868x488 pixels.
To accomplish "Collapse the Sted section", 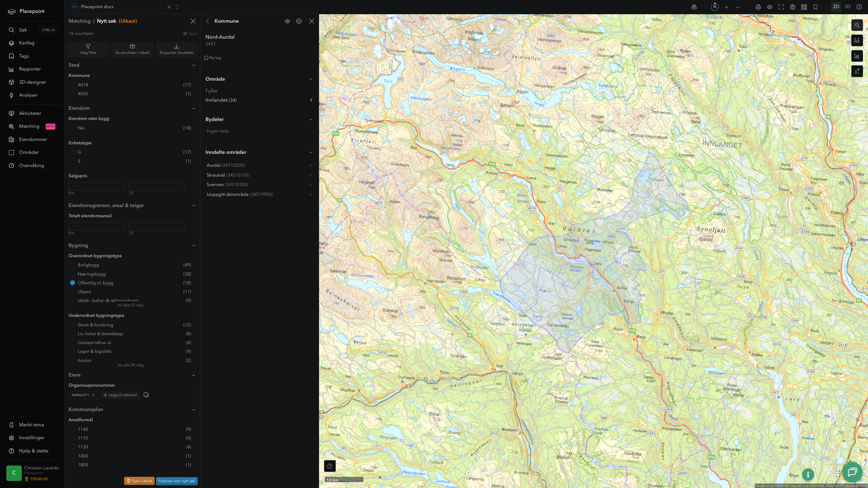I will [x=194, y=65].
